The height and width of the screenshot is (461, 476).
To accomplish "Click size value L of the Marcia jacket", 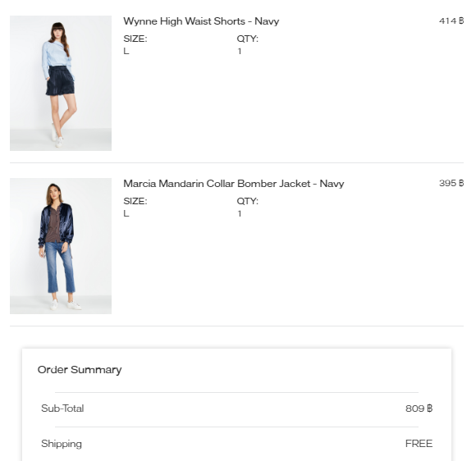I will 126,213.
